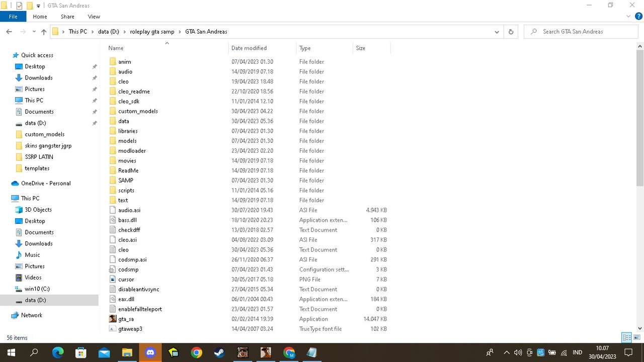This screenshot has width=644, height=362.
Task: Open the address bar history dropdown
Action: [x=497, y=32]
